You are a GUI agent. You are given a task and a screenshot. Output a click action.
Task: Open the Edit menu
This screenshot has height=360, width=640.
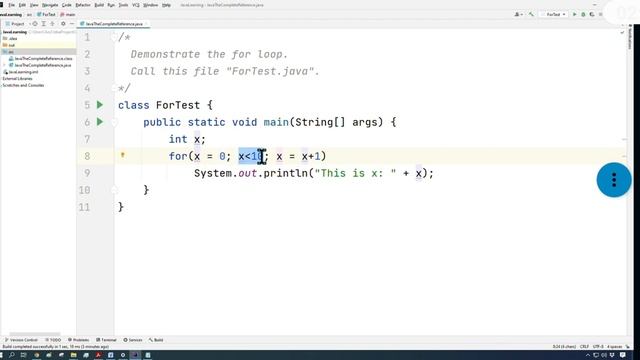pyautogui.click(x=22, y=5)
